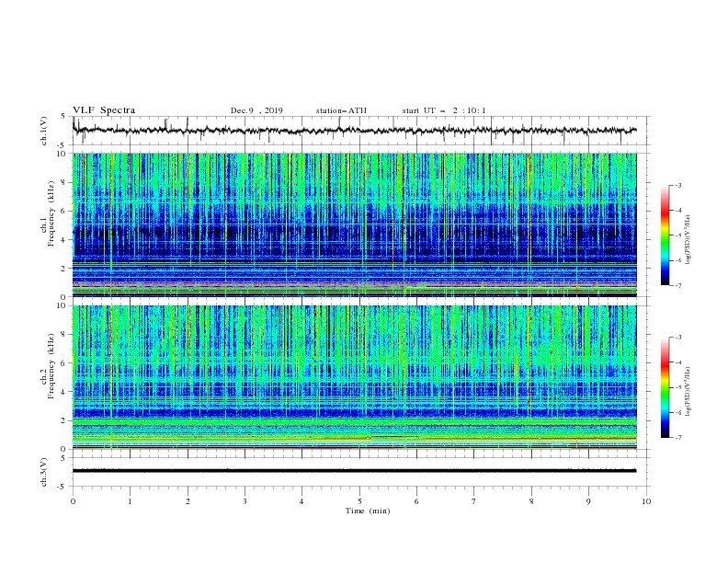Select the "start UT = 2 :10: 1" text
728x563 pixels.
pyautogui.click(x=444, y=110)
